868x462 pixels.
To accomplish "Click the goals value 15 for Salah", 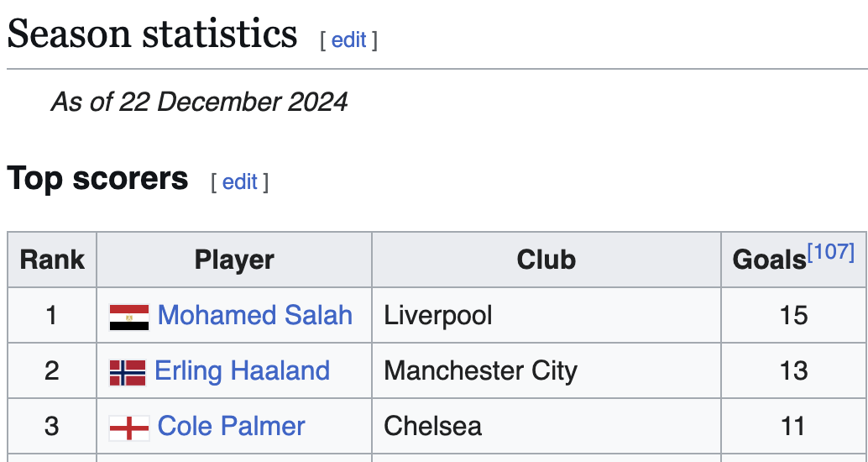I will 793,315.
